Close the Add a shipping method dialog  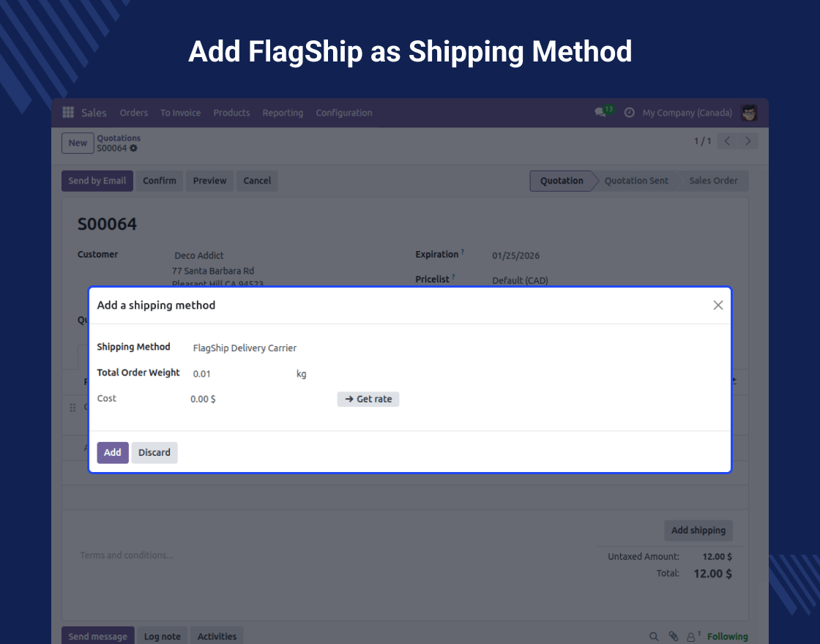tap(718, 305)
